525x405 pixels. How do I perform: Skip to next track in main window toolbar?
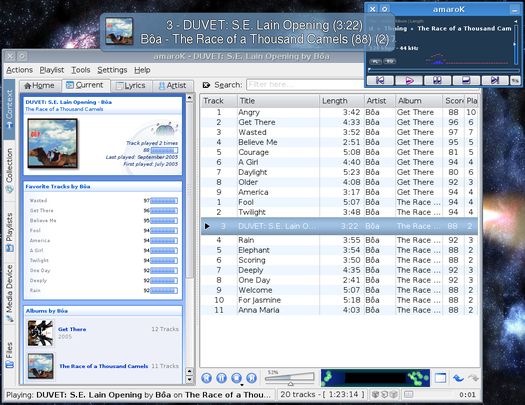point(251,378)
